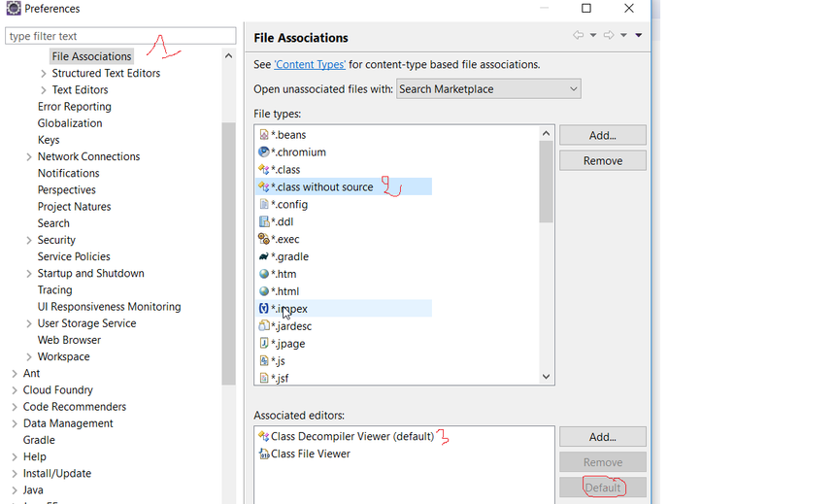This screenshot has width=835, height=504.
Task: Click the back navigation arrow icon
Action: (x=579, y=36)
